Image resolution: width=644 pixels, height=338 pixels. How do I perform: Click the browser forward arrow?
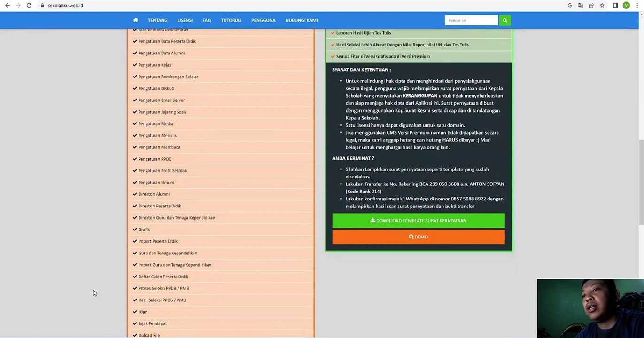18,5
